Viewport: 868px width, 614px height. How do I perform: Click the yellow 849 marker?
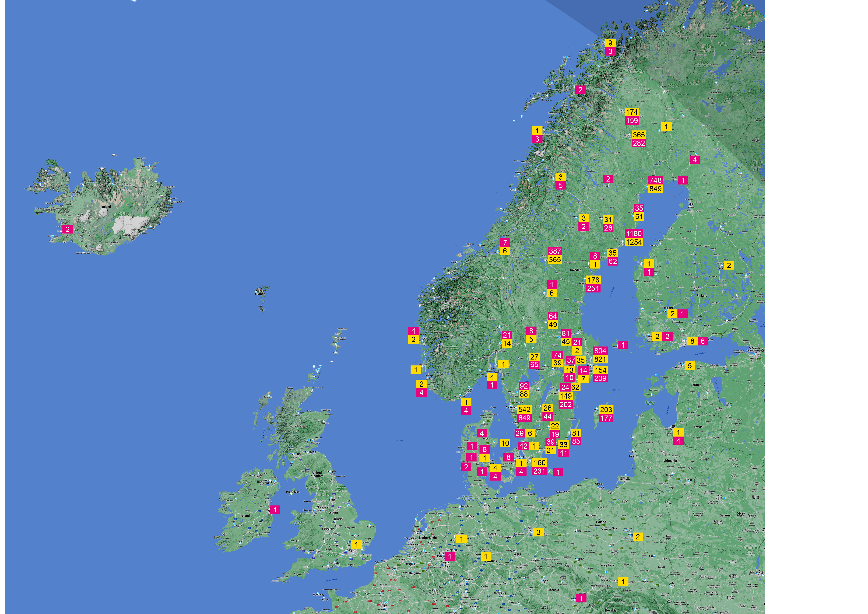coord(655,189)
